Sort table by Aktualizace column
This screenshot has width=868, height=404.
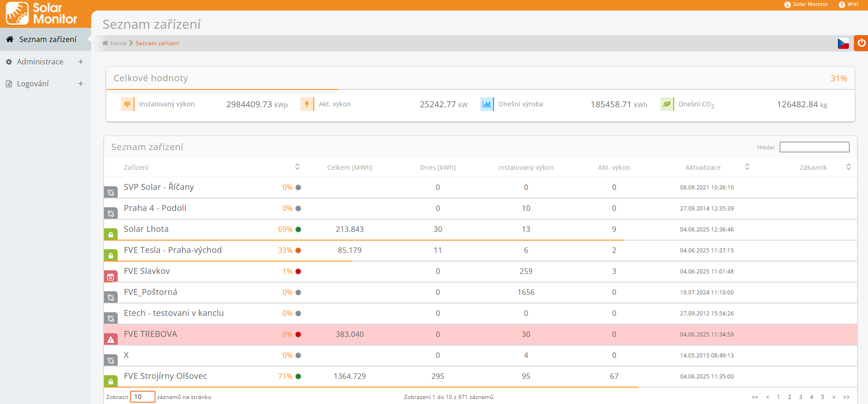pos(747,167)
